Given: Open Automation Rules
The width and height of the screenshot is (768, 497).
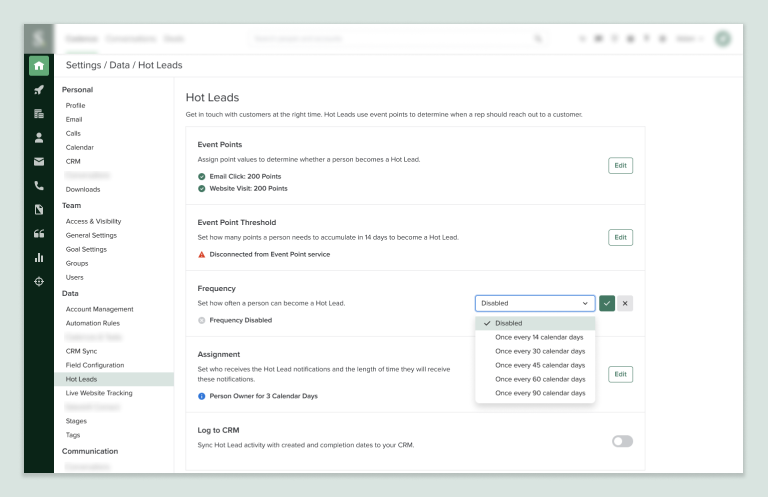Looking at the screenshot, I should (x=93, y=323).
